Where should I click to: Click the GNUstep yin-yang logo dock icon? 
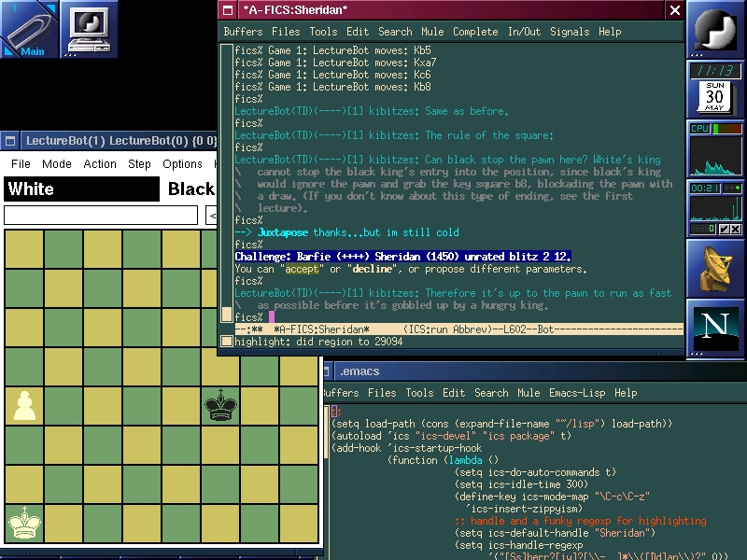point(715,29)
